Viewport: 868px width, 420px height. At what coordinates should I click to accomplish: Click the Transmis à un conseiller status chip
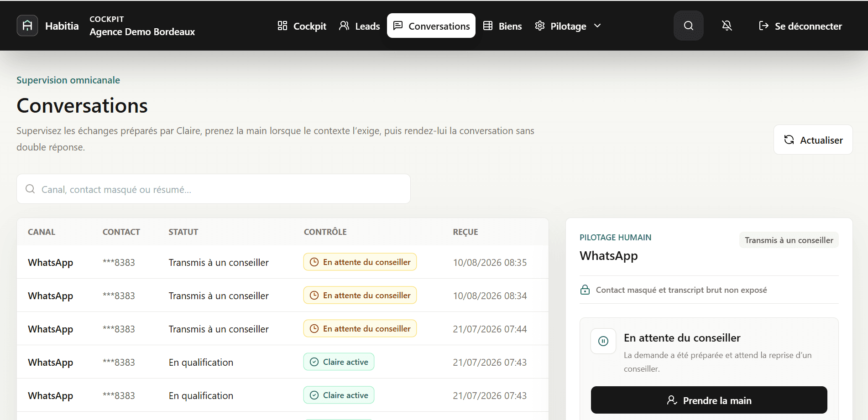pyautogui.click(x=789, y=240)
